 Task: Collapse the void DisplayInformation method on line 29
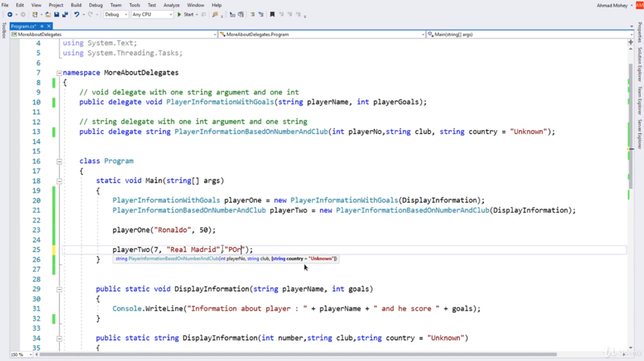point(59,289)
